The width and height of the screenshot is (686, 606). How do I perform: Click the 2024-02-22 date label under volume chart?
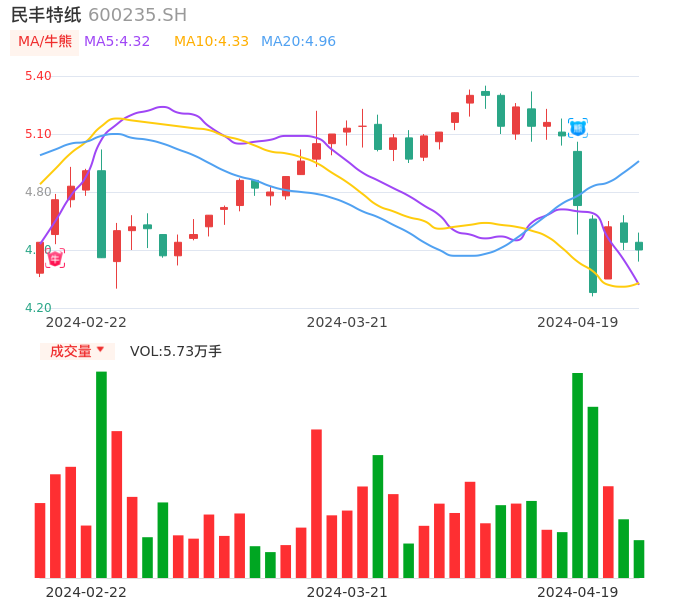86,592
